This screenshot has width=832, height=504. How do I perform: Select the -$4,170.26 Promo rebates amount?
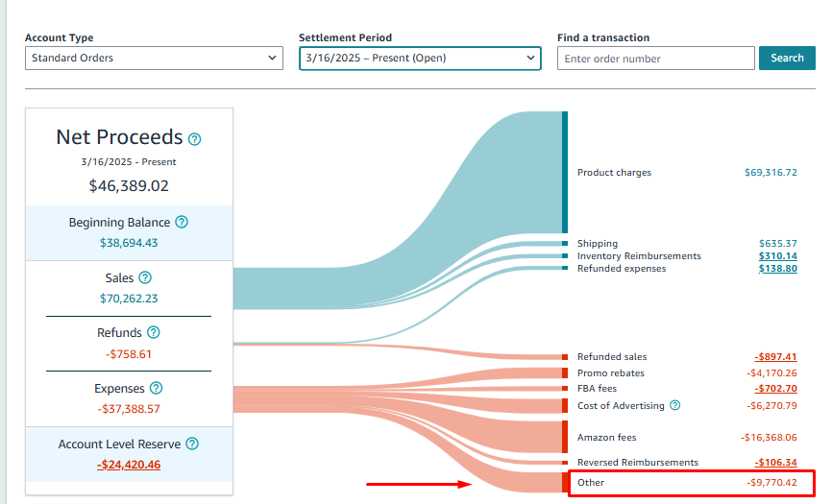click(x=771, y=373)
